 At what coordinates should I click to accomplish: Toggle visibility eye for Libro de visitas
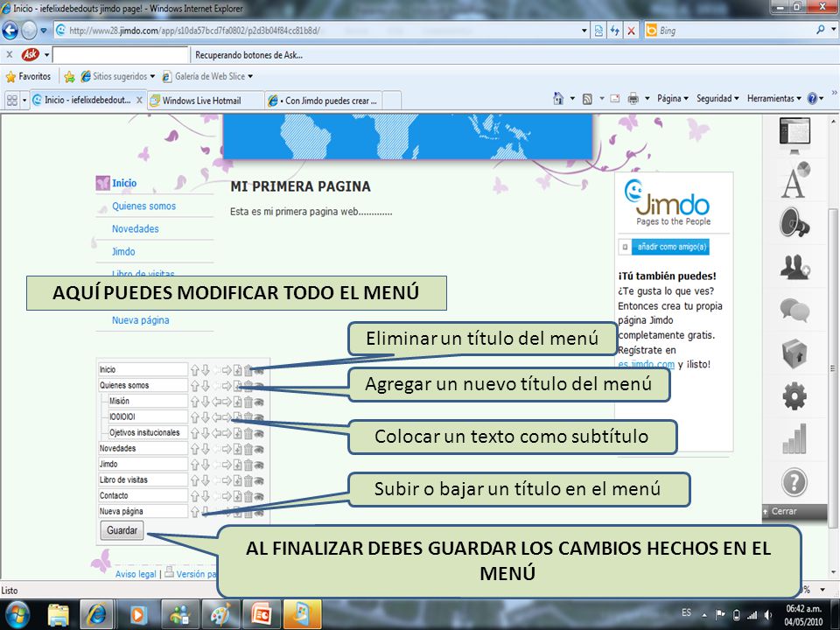(259, 480)
